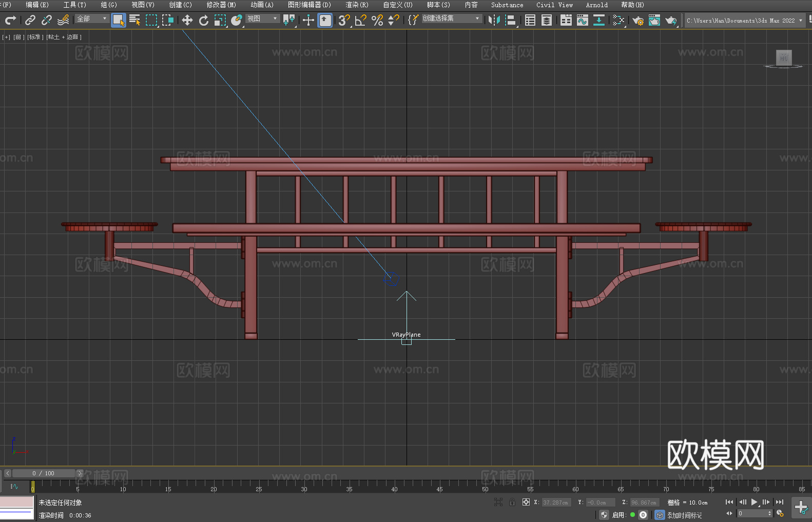Open the Curve Editor

(582, 20)
